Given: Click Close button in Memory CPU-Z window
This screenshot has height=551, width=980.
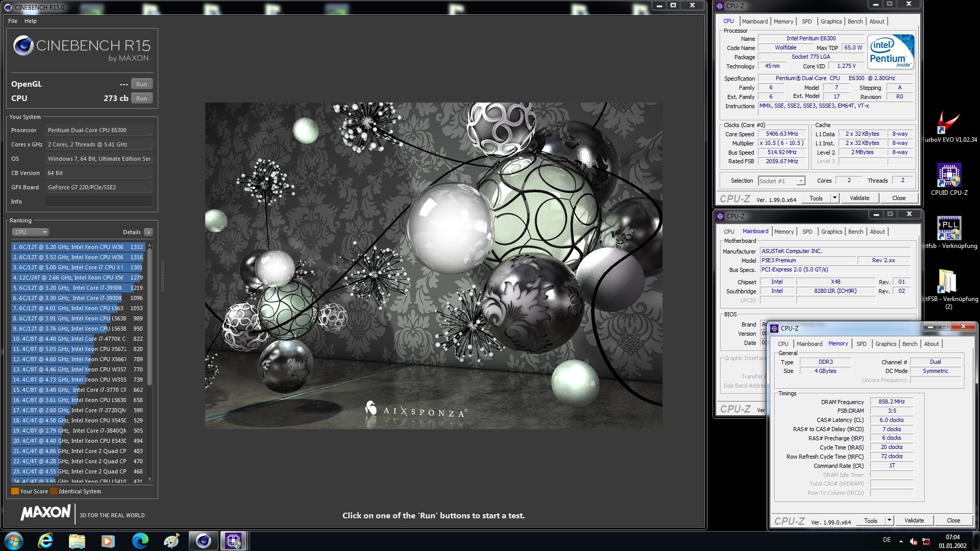Looking at the screenshot, I should (x=953, y=520).
